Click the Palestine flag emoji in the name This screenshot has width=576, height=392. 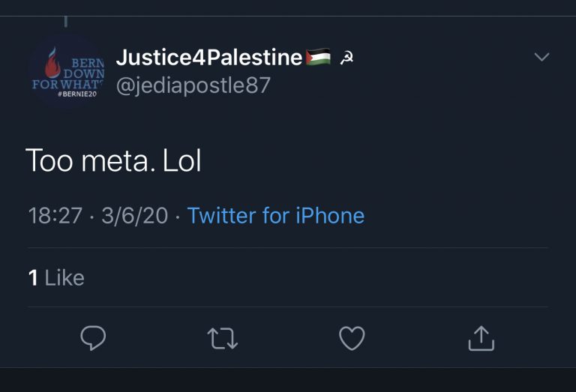tap(318, 58)
